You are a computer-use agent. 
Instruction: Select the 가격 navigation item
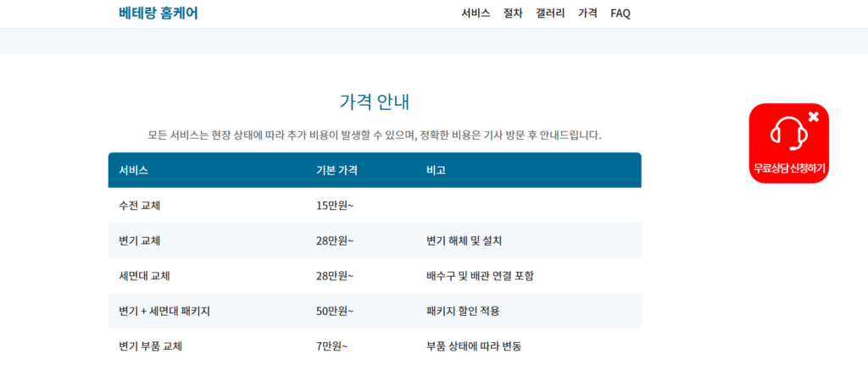click(587, 14)
